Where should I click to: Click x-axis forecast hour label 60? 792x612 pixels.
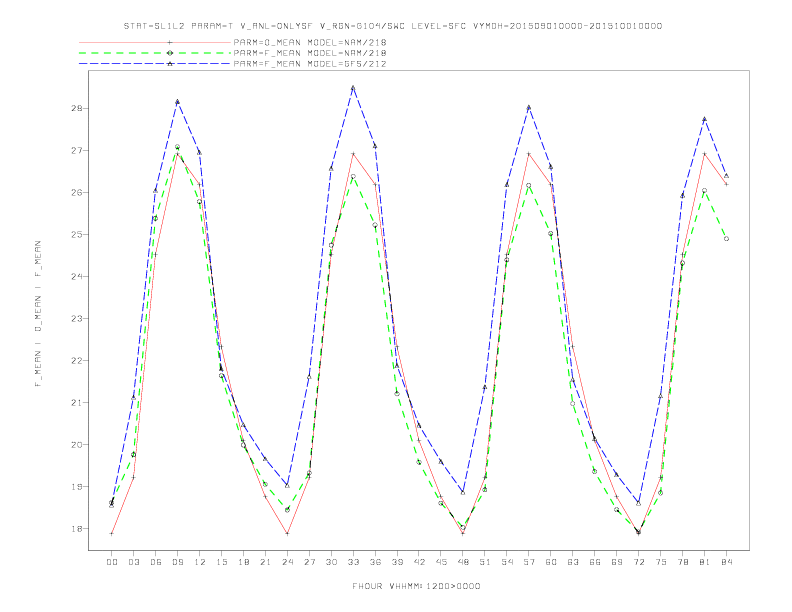tap(551, 562)
